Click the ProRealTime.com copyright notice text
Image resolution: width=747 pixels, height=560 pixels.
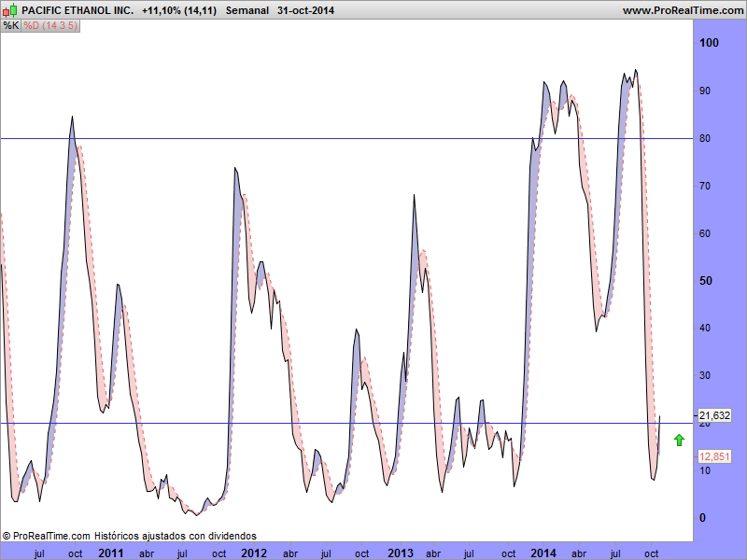(x=129, y=536)
